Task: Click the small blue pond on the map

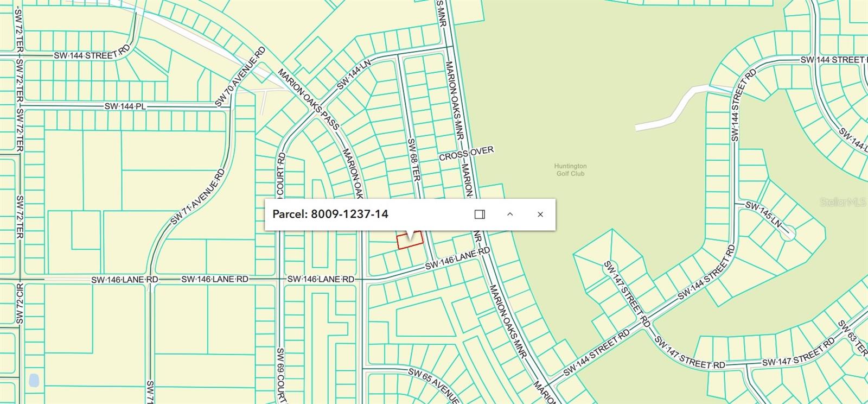Action: click(34, 380)
